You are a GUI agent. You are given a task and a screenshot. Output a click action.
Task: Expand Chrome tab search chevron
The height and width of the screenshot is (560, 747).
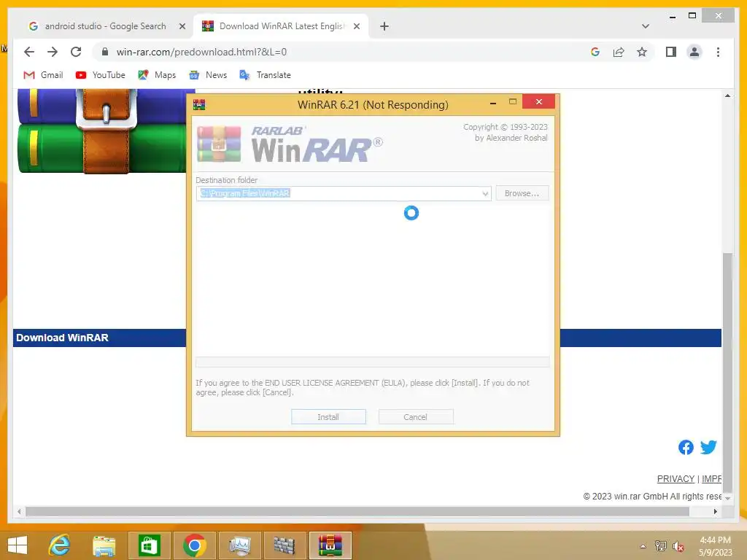tap(646, 26)
